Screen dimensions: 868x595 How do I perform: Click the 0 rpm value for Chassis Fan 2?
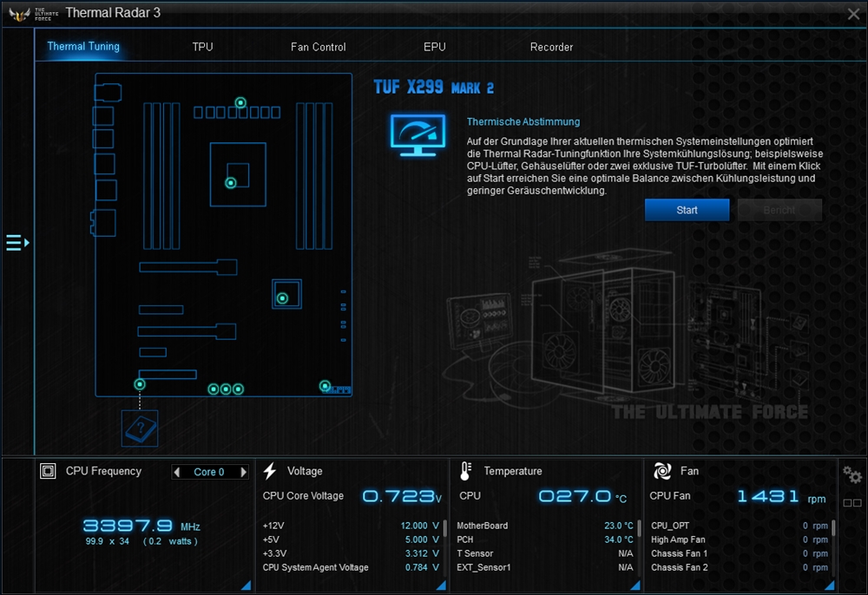point(815,567)
